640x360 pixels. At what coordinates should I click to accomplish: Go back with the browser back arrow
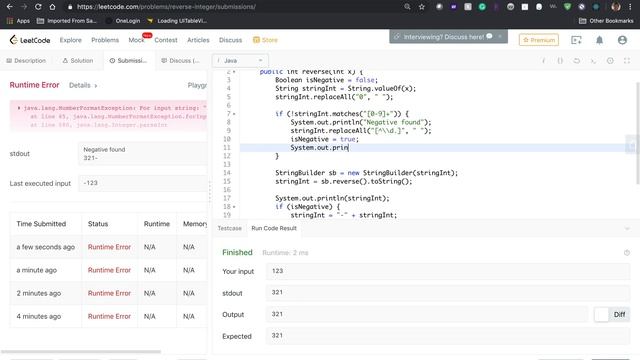[9, 7]
